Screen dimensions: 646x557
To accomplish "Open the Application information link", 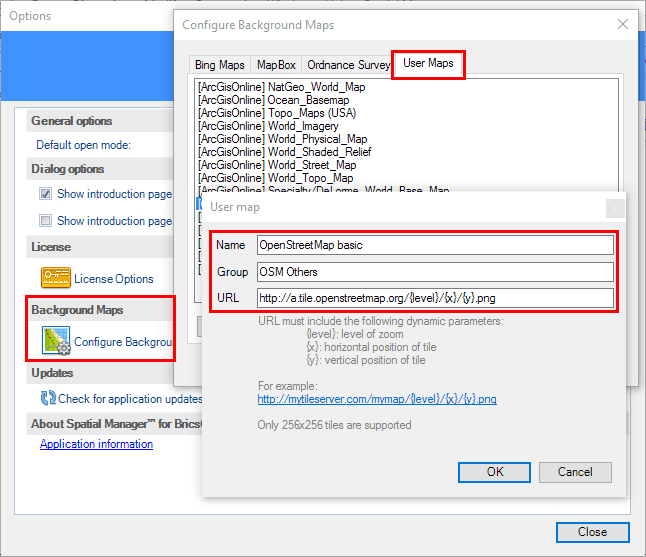I will click(96, 444).
